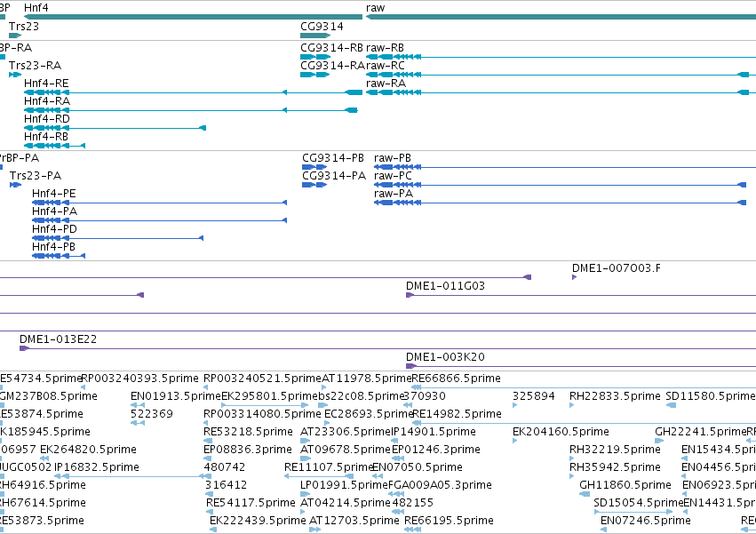
Task: Select EST AT23306.5prime label
Action: 346,432
